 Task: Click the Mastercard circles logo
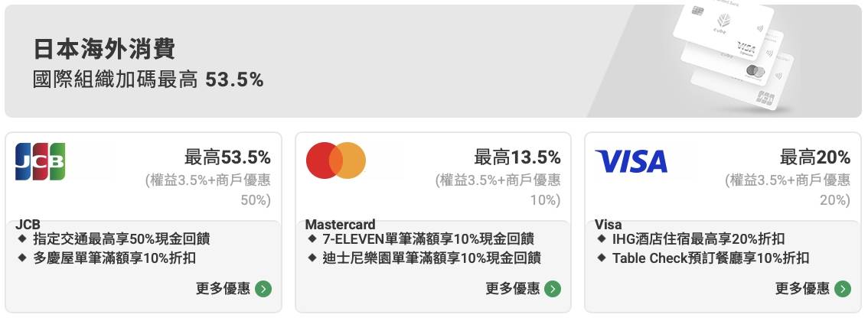click(x=335, y=160)
